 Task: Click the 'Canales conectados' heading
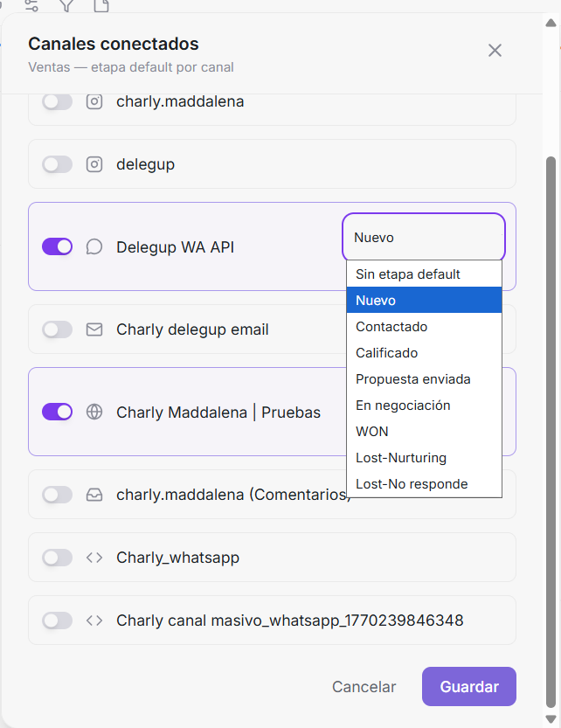click(114, 44)
